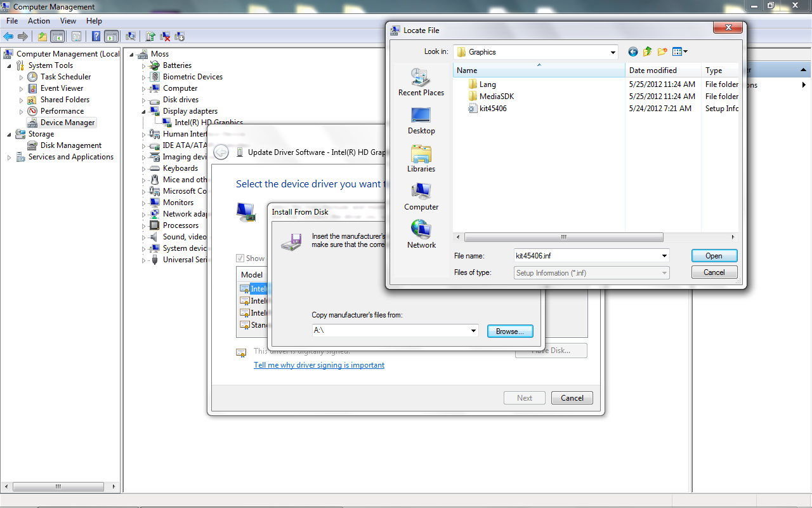Screen dimensions: 812x508
Task: Create a new folder in dialog
Action: pos(662,52)
